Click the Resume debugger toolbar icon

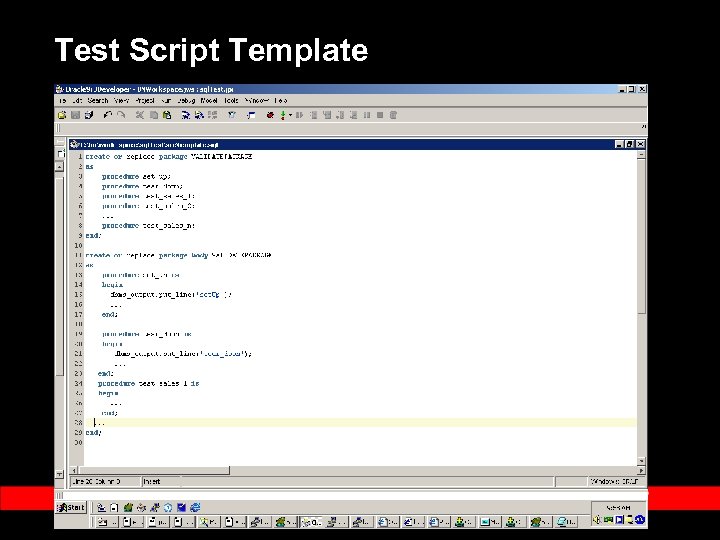tap(299, 115)
